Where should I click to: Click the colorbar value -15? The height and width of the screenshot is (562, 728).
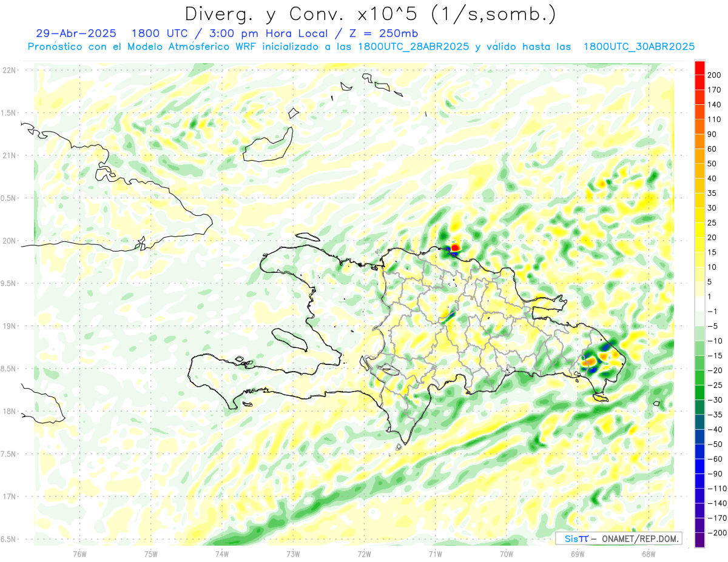point(714,355)
